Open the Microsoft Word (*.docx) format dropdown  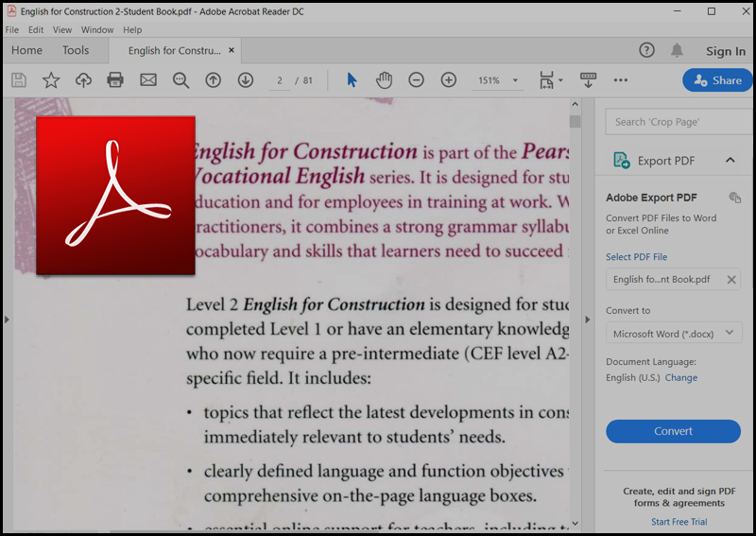pos(674,334)
